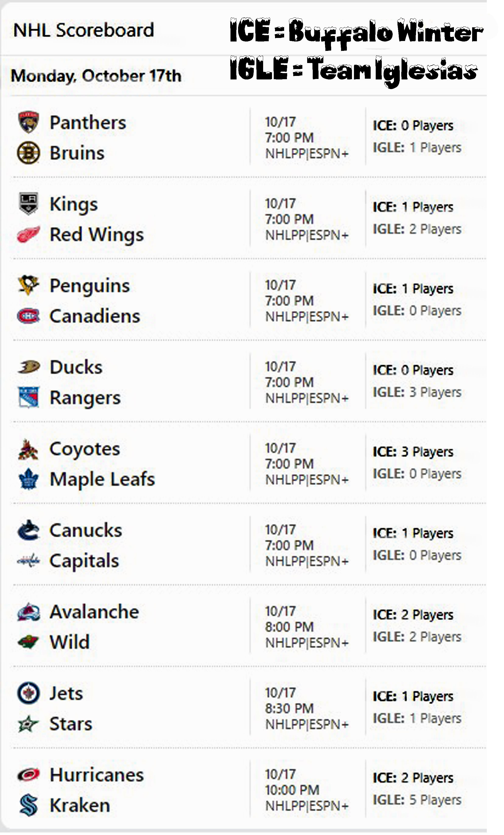Click the Anaheim Ducks logo icon

tap(29, 367)
